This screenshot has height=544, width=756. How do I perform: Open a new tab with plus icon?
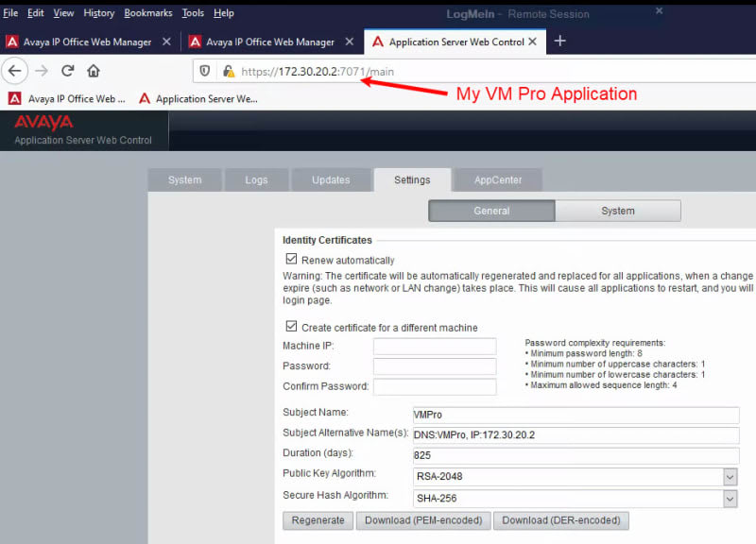[x=559, y=41]
